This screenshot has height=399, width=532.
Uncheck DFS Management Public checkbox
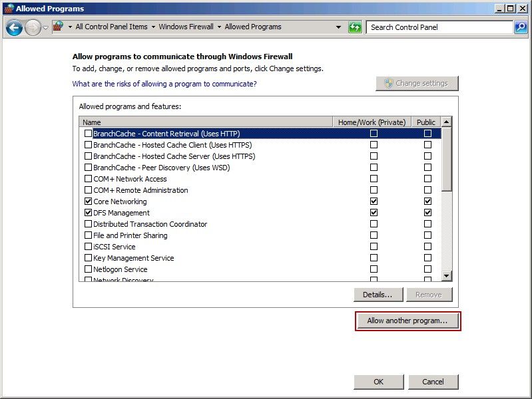[428, 213]
